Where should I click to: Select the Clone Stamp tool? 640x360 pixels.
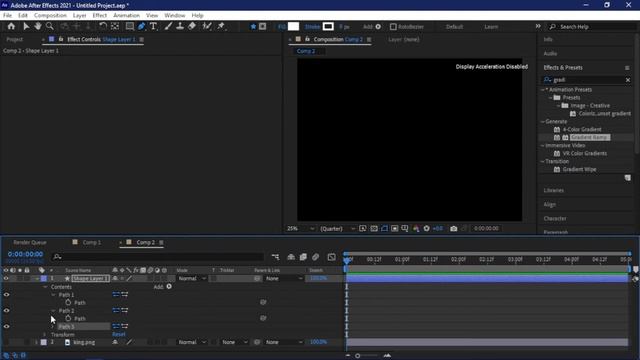[180, 27]
